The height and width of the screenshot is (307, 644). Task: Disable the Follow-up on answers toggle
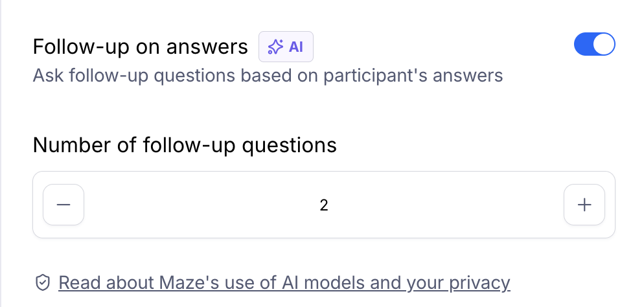tap(594, 45)
